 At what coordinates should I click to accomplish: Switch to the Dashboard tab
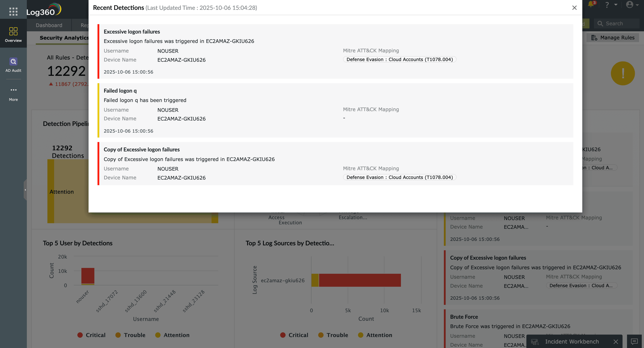[x=49, y=25]
